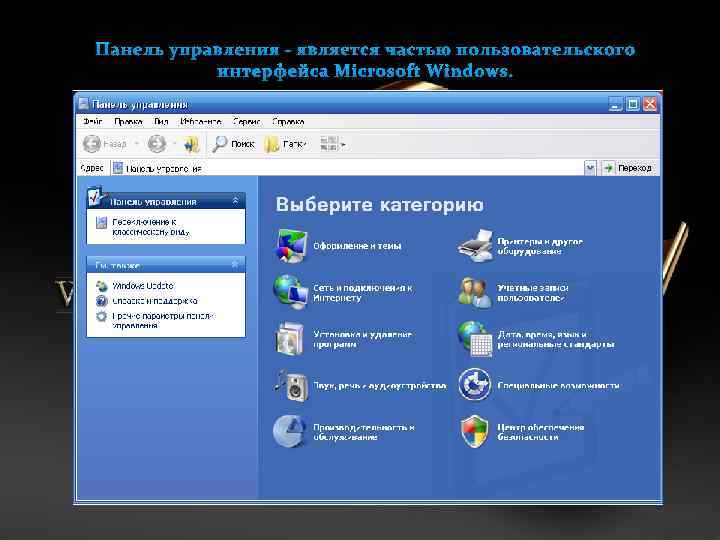Open the Вид menu
Image resolution: width=720 pixels, height=540 pixels.
click(161, 122)
